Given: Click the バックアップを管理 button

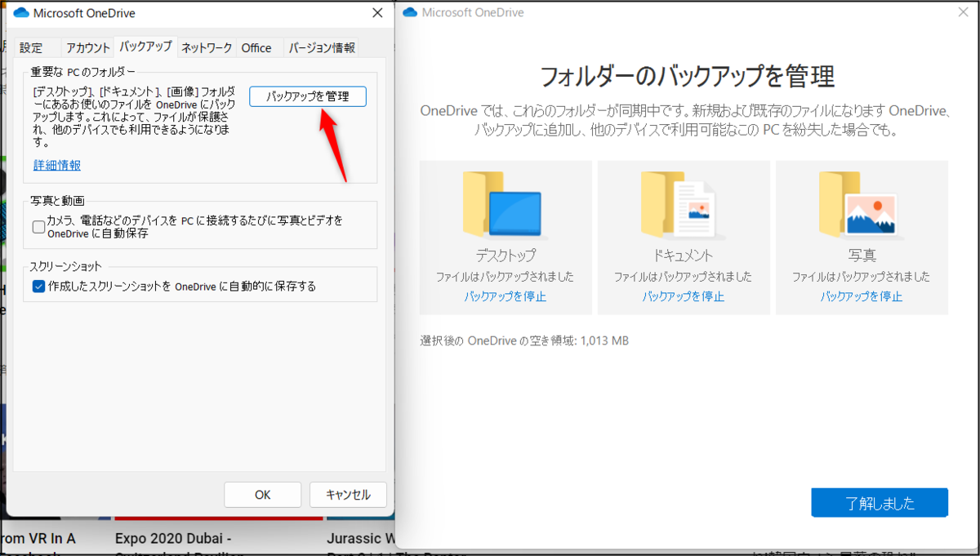Looking at the screenshot, I should (x=308, y=96).
